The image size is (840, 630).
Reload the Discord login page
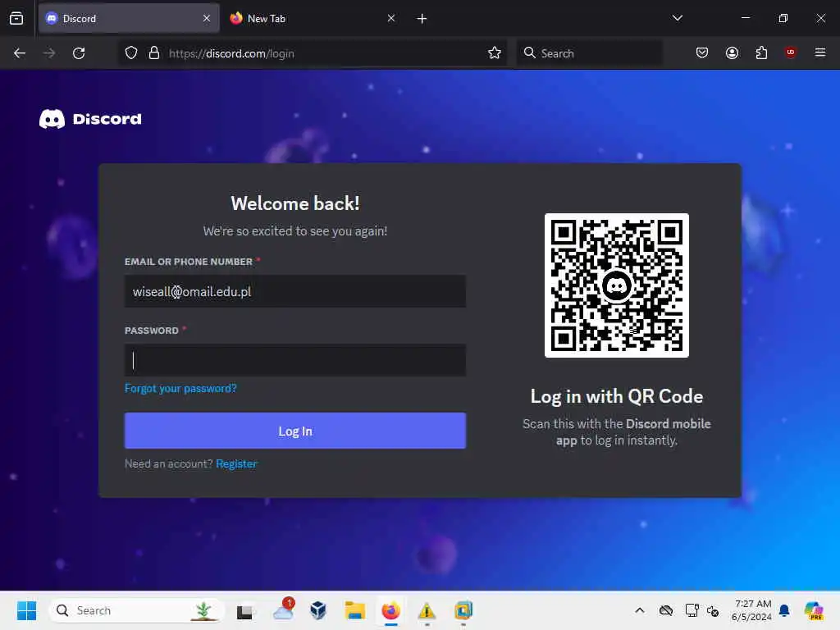click(79, 53)
